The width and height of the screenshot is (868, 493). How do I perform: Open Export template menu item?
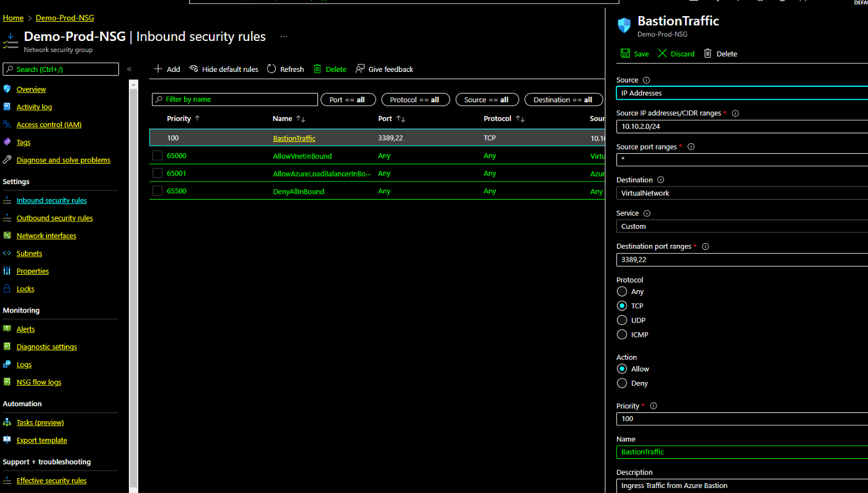coord(42,440)
